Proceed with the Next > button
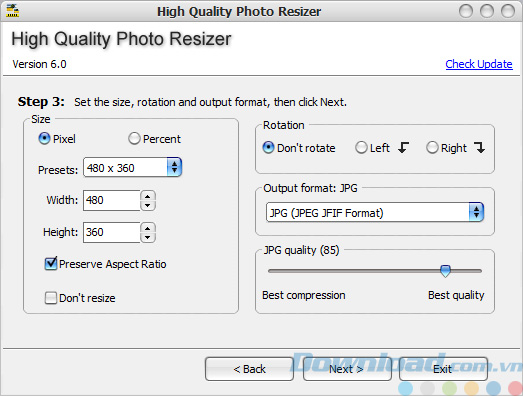 pyautogui.click(x=347, y=369)
